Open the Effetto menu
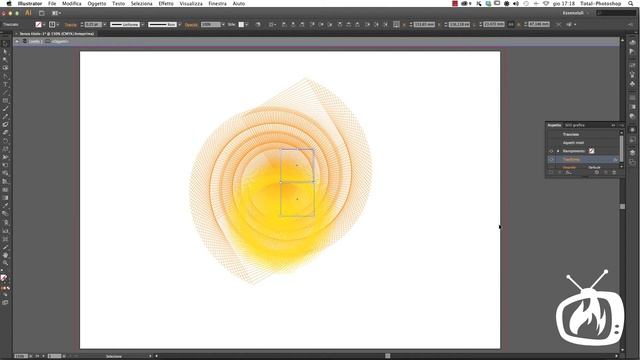The image size is (640, 360). (166, 3)
